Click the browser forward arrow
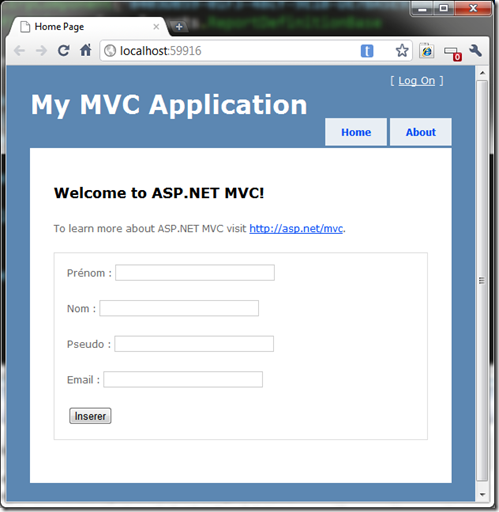The width and height of the screenshot is (499, 512). click(41, 51)
